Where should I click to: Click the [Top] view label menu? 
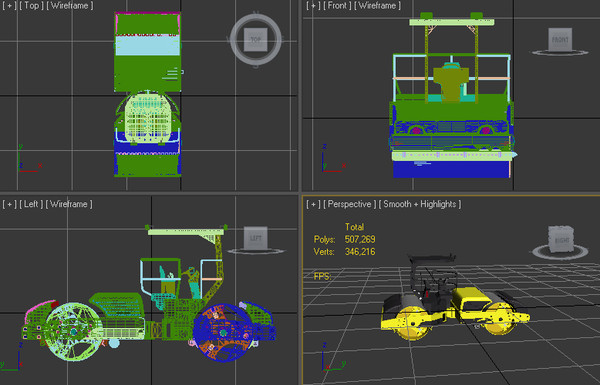(31, 6)
